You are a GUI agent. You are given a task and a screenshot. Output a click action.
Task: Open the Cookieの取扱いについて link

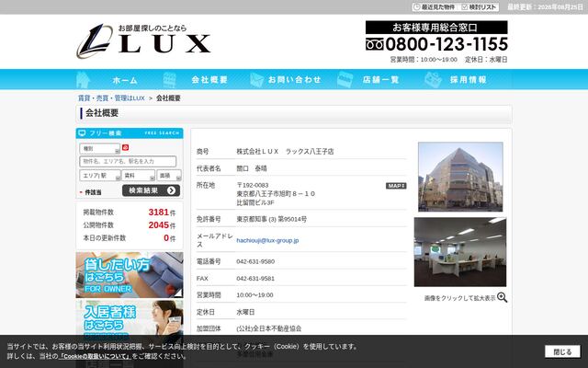tap(95, 356)
